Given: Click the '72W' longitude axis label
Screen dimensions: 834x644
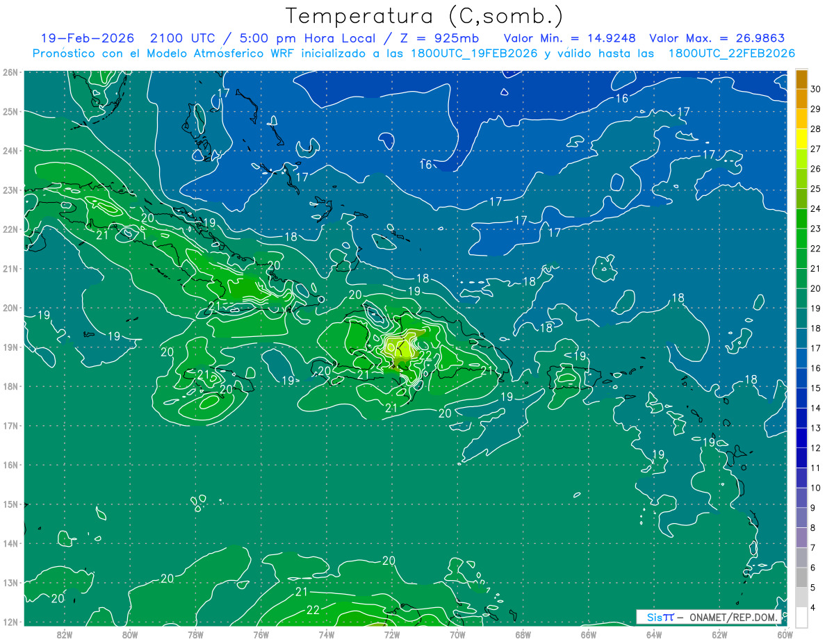Looking at the screenshot, I should 392,634.
